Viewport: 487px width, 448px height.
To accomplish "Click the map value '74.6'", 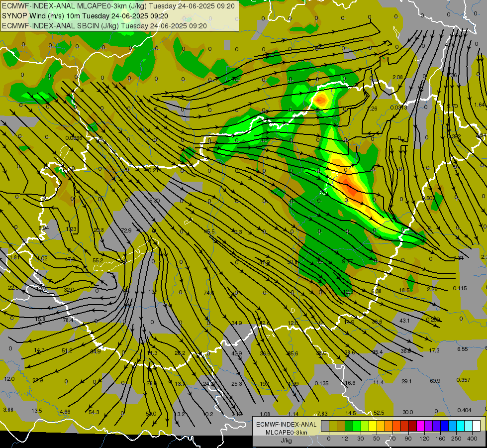I will 209,293.
